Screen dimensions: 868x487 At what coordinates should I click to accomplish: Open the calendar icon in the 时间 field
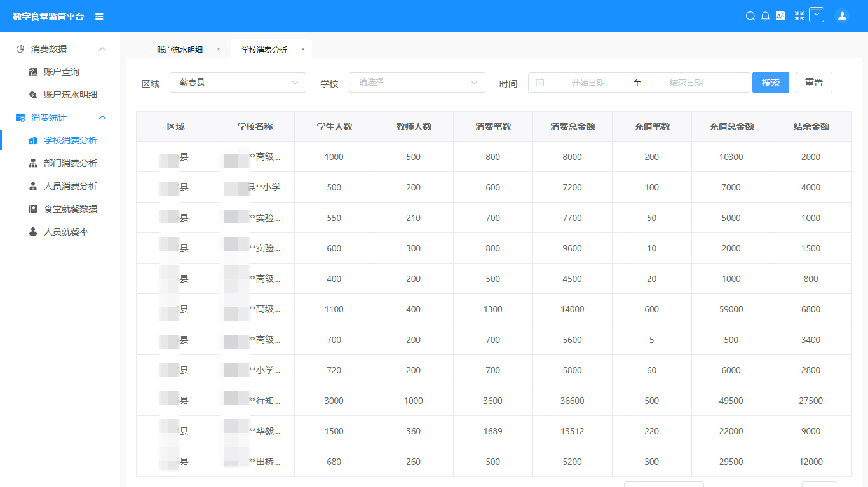[541, 82]
